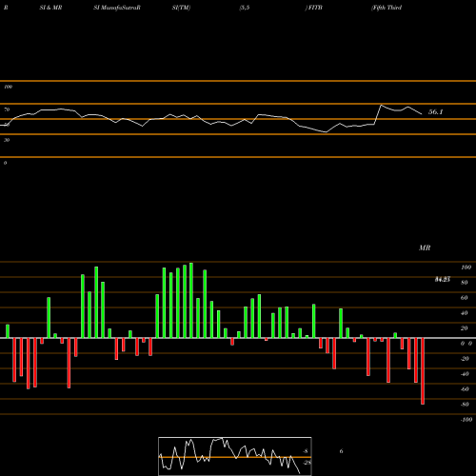Click the -40 label on MR axis
Screen dimensions: 476x476
[x=465, y=374]
